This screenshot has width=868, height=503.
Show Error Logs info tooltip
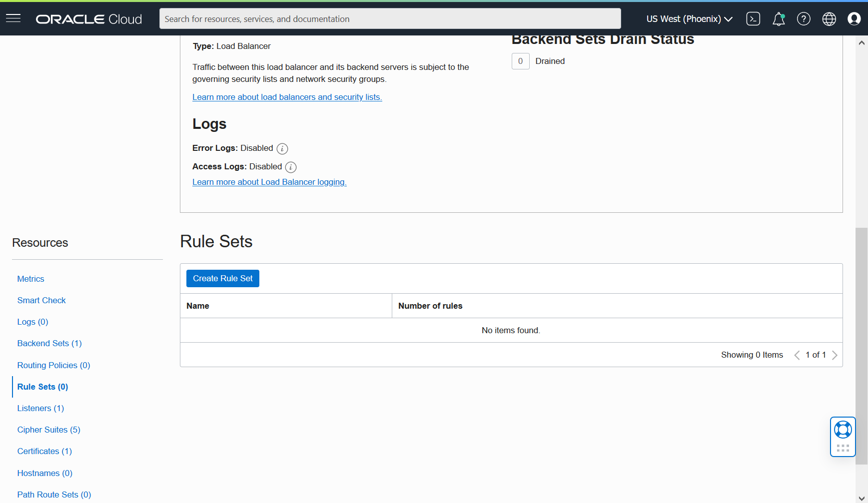coord(282,148)
